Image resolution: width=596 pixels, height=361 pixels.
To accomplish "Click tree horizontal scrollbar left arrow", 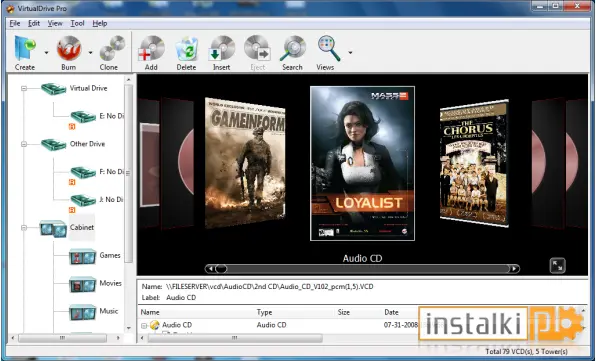I will pyautogui.click(x=13, y=338).
